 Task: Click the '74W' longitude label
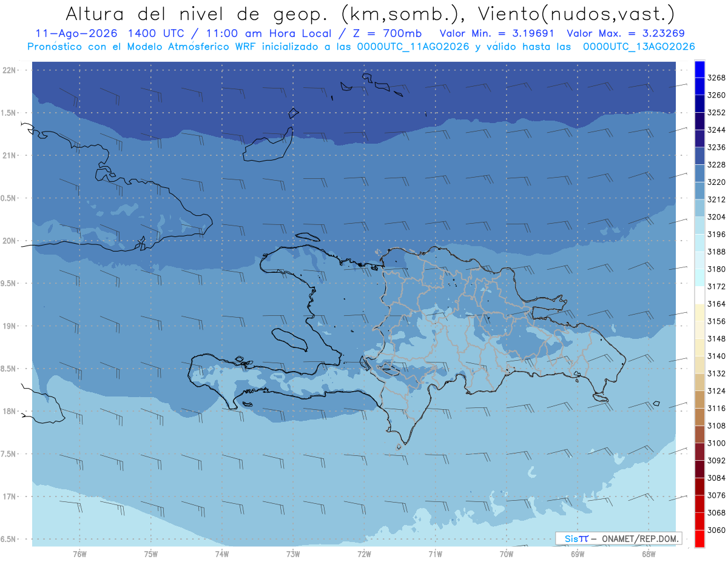click(x=221, y=554)
